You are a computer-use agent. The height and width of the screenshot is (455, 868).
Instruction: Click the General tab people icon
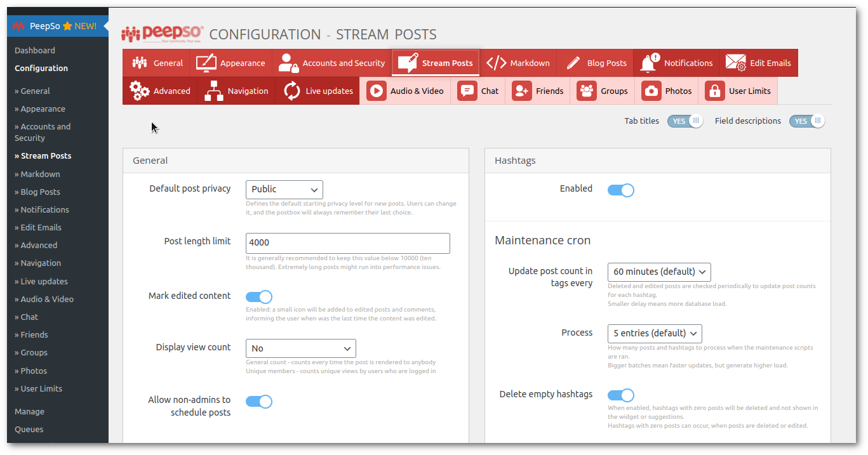click(140, 63)
